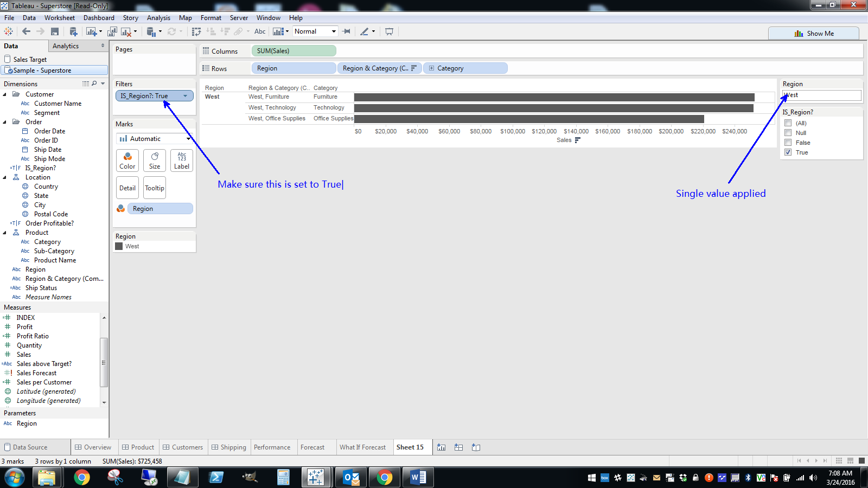Expand the Location dimension folder
Image resolution: width=868 pixels, height=488 pixels.
point(7,177)
